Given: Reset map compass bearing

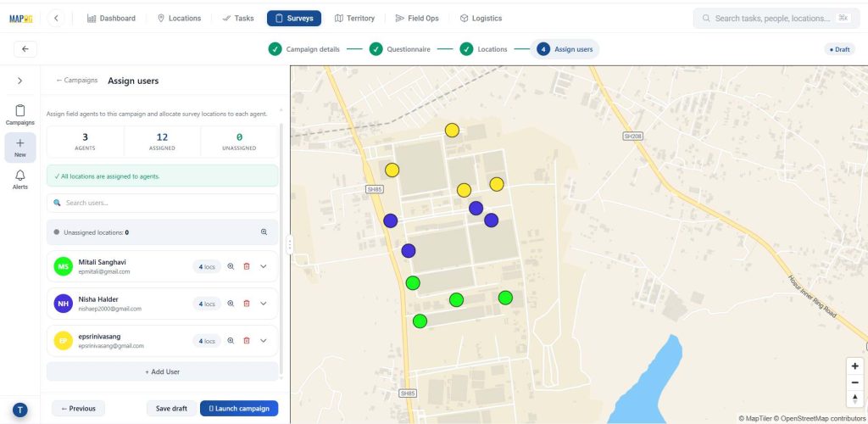Looking at the screenshot, I should coord(855,399).
